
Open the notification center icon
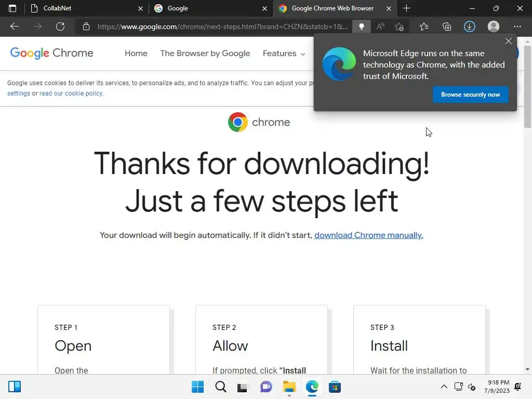(x=518, y=387)
